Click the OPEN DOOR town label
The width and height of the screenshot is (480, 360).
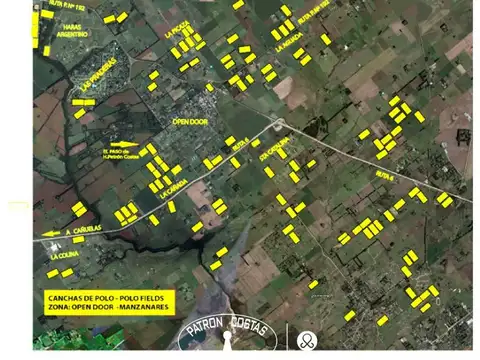click(x=190, y=122)
